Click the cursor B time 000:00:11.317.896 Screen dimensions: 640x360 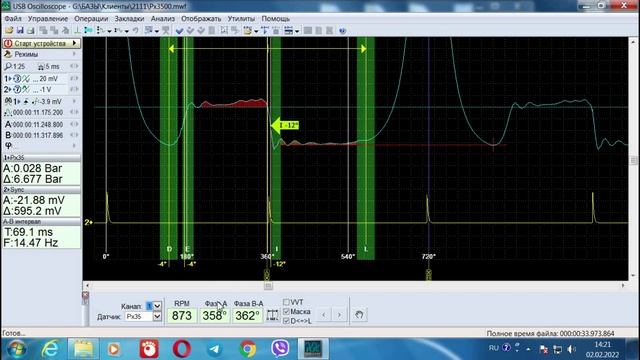[38, 135]
